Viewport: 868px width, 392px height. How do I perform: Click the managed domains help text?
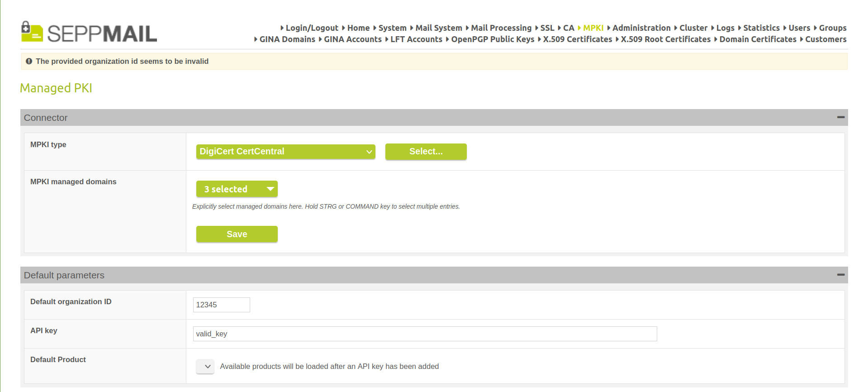point(326,206)
